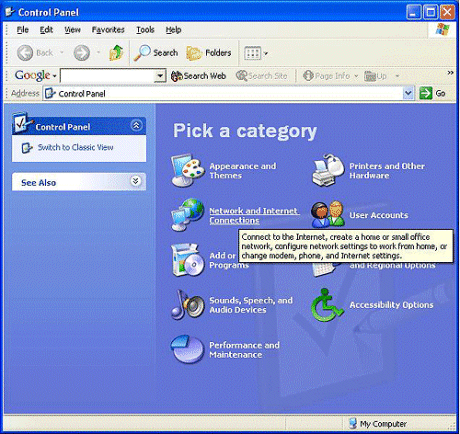Viewport: 460px width, 434px height.
Task: Click inside the Google toolbar search field
Action: (108, 76)
